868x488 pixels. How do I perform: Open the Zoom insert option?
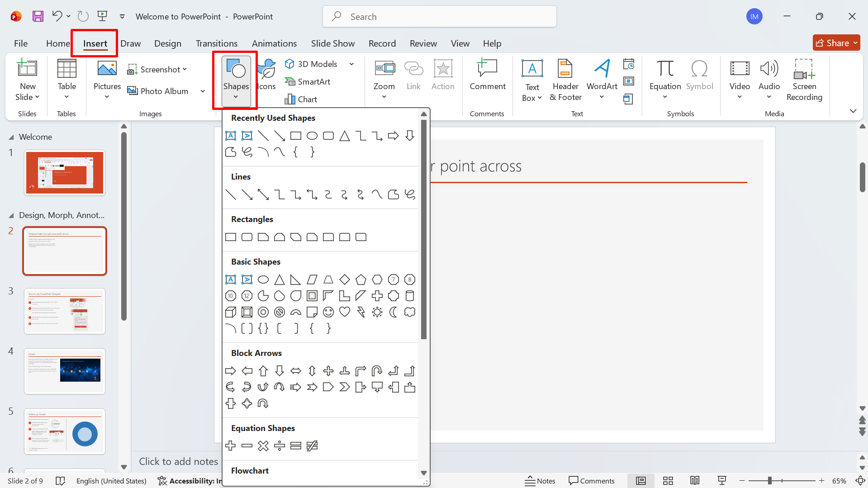coord(384,80)
